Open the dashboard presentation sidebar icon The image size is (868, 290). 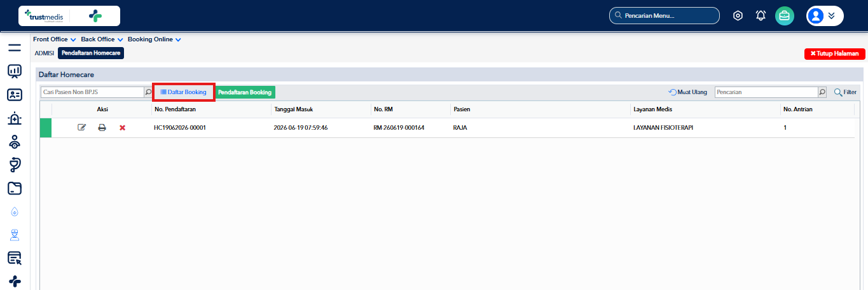(x=15, y=71)
